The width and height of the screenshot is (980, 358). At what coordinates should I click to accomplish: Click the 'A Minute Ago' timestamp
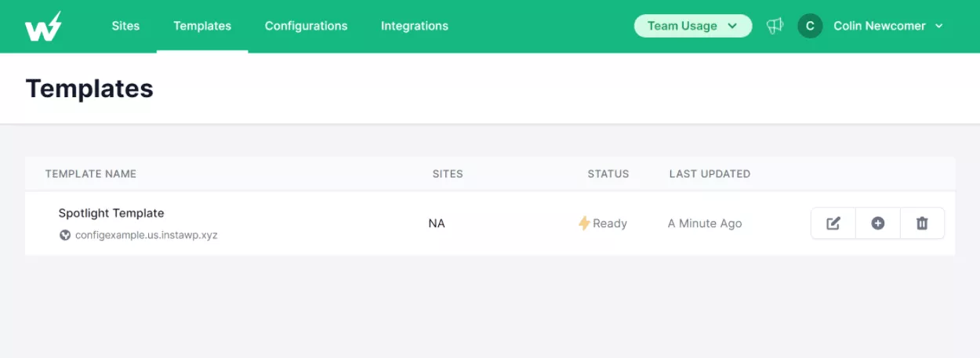point(705,223)
